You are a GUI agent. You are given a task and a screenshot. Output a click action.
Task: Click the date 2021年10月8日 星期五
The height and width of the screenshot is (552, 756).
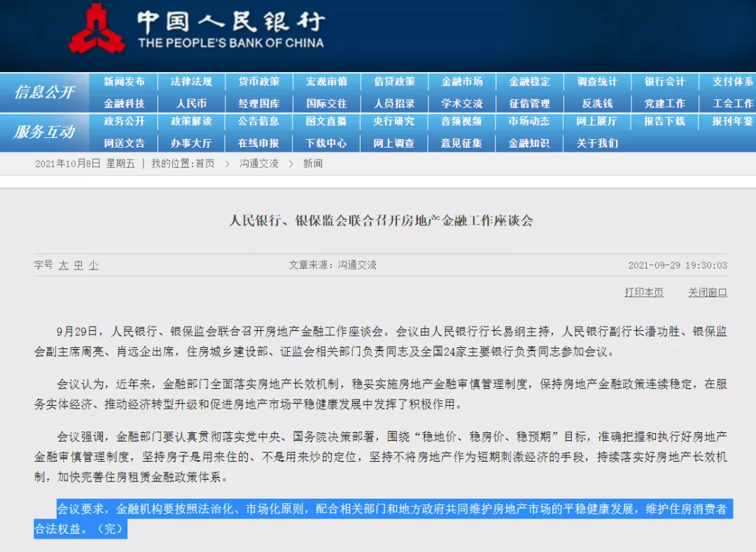85,163
